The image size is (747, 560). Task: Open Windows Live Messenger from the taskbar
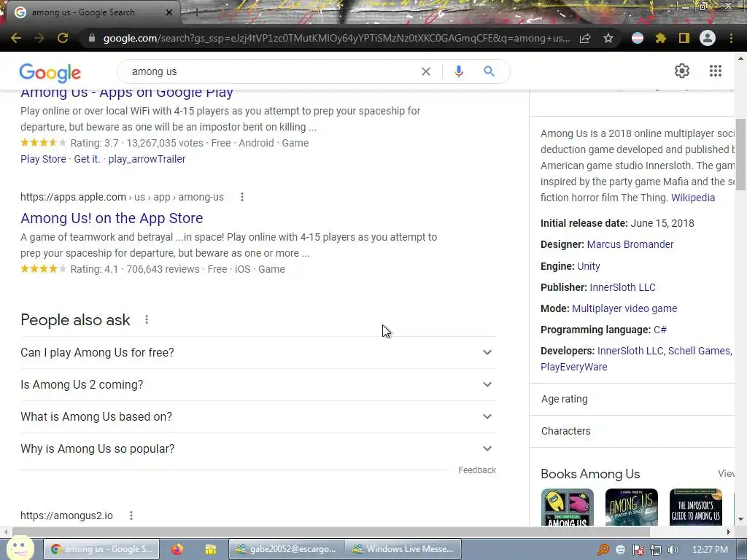[403, 549]
